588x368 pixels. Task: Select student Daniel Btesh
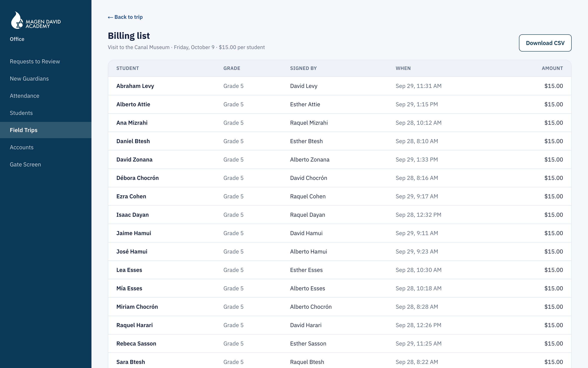pyautogui.click(x=133, y=141)
